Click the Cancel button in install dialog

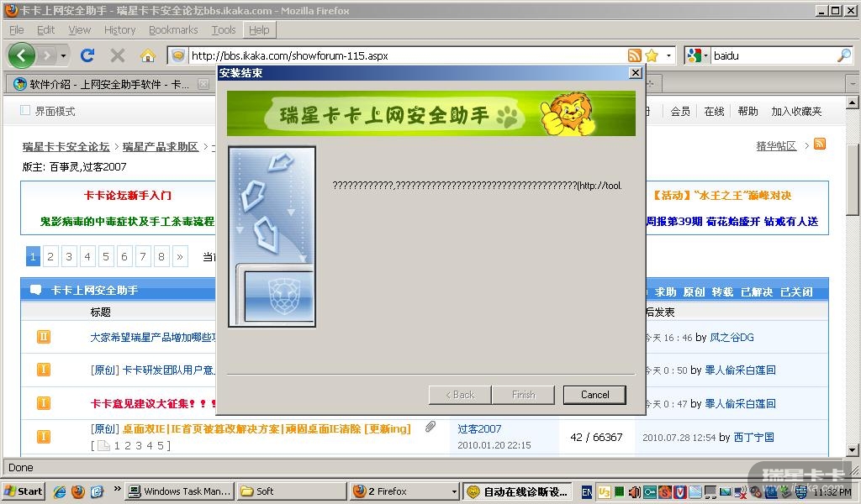point(594,395)
